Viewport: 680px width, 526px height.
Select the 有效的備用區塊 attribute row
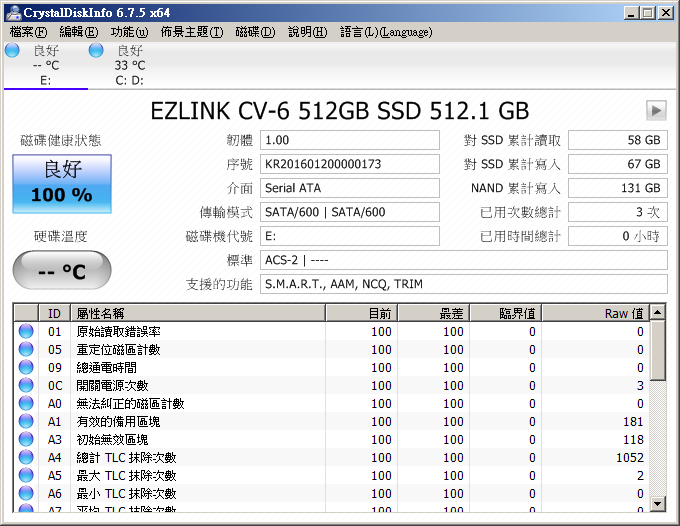[332, 421]
